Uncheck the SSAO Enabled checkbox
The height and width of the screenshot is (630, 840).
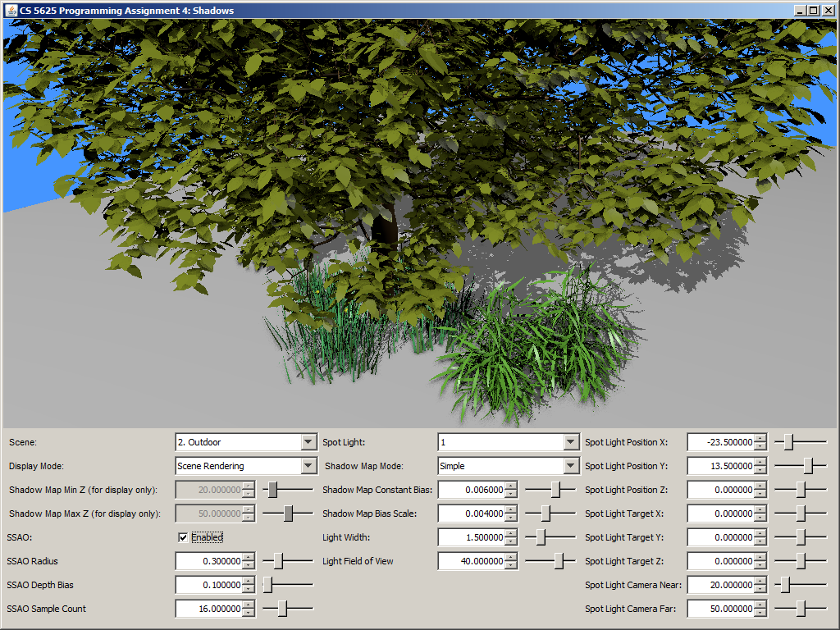click(183, 537)
